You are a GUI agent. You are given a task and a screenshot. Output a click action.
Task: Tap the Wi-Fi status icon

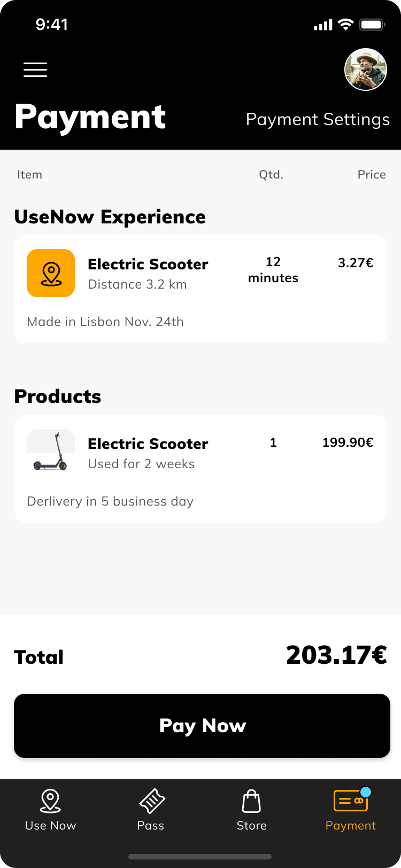coord(346,25)
